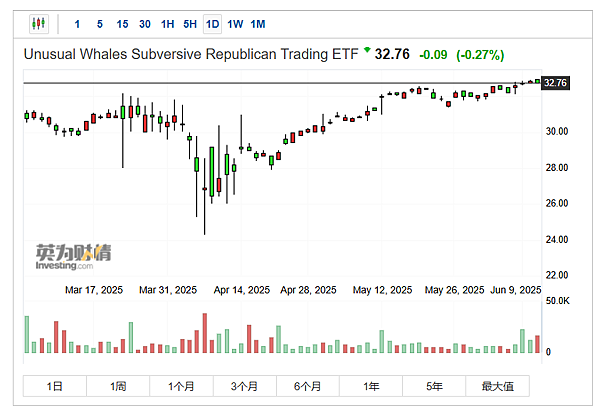
Task: Switch to the 30 minute interval
Action: click(145, 24)
